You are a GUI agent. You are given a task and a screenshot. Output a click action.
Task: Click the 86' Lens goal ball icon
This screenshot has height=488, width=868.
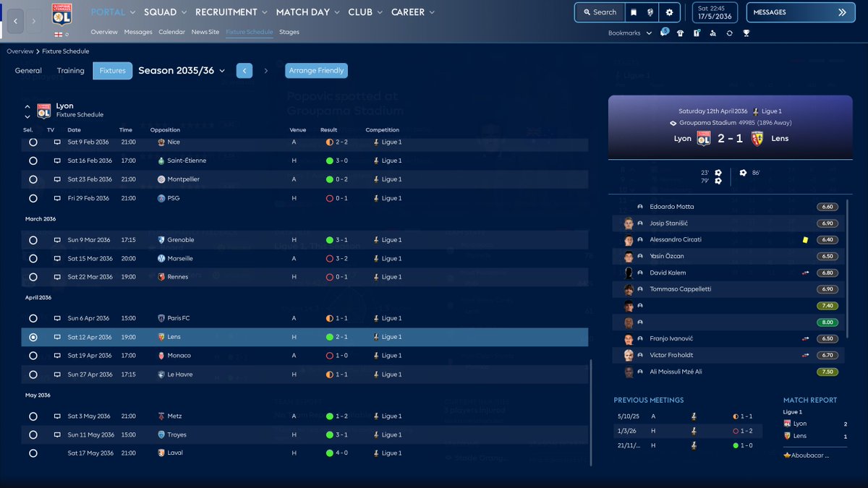coord(743,173)
